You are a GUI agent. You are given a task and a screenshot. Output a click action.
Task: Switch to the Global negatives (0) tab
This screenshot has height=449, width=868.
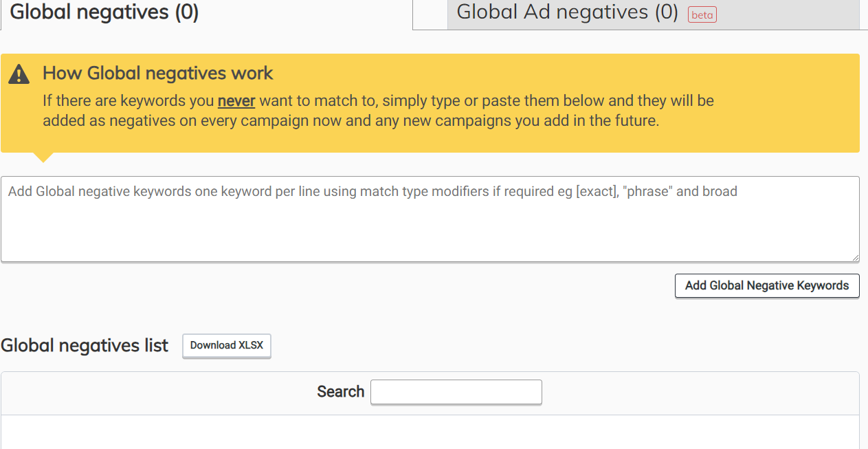(x=104, y=12)
